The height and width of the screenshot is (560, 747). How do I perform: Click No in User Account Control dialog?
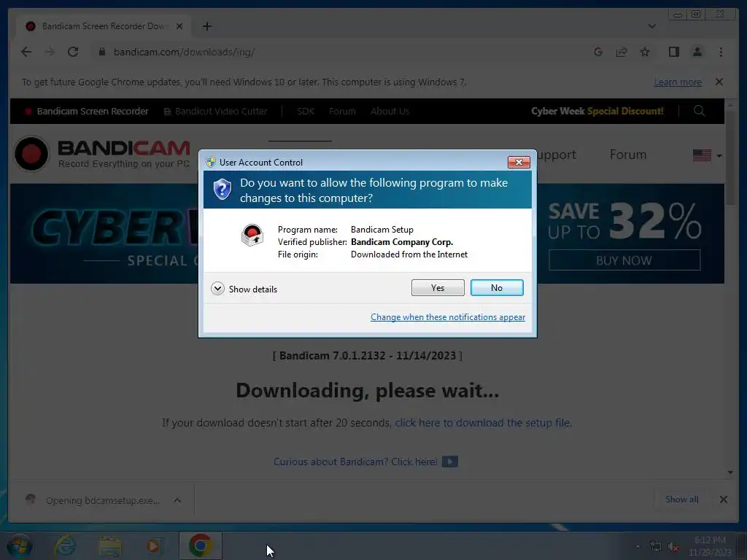coord(496,287)
